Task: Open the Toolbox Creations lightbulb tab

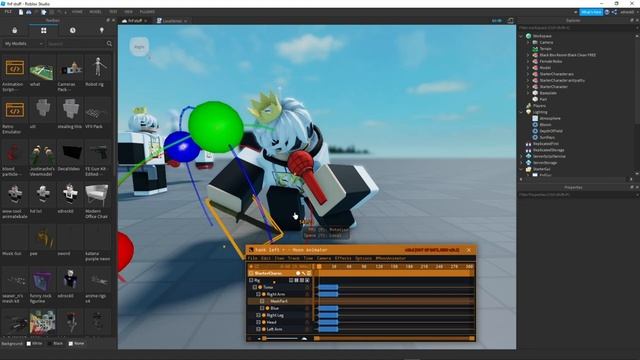Action: pyautogui.click(x=102, y=31)
